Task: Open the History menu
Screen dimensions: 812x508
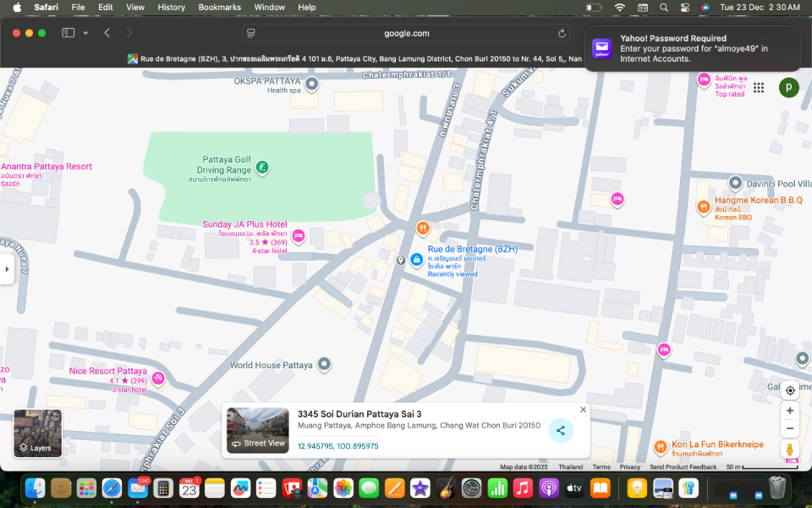Action: tap(171, 7)
